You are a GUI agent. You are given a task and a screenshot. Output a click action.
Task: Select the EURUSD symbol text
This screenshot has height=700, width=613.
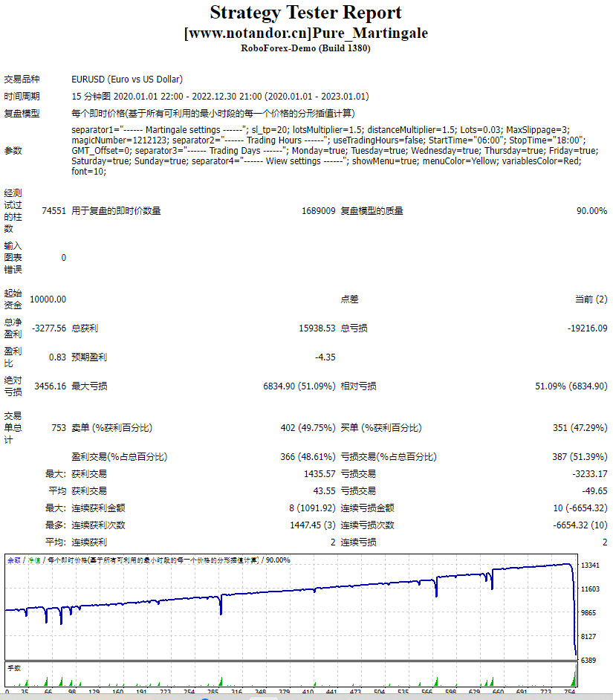click(126, 78)
